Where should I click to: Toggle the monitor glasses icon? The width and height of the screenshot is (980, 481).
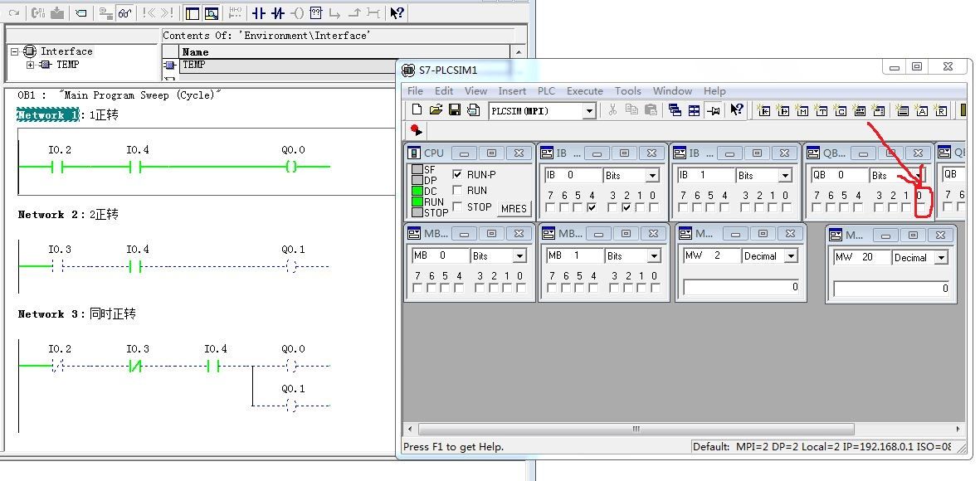tap(124, 13)
